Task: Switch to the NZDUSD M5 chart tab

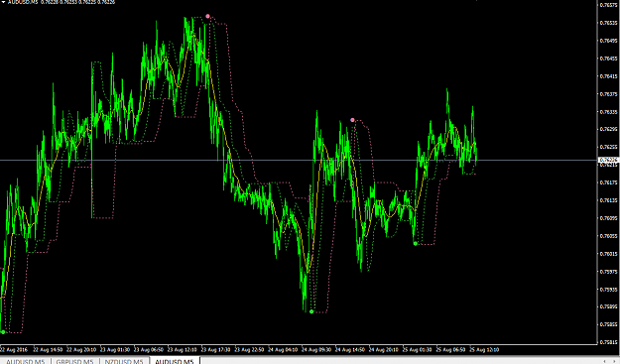Action: pyautogui.click(x=124, y=361)
